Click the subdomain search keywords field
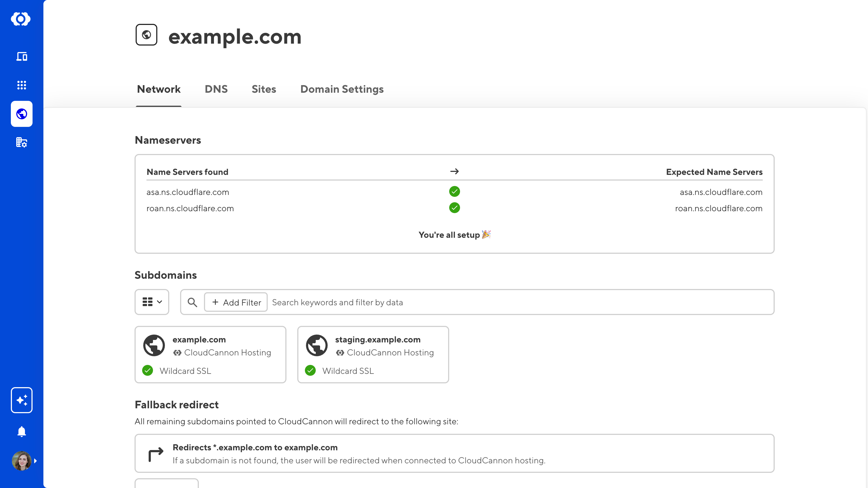 coord(505,302)
